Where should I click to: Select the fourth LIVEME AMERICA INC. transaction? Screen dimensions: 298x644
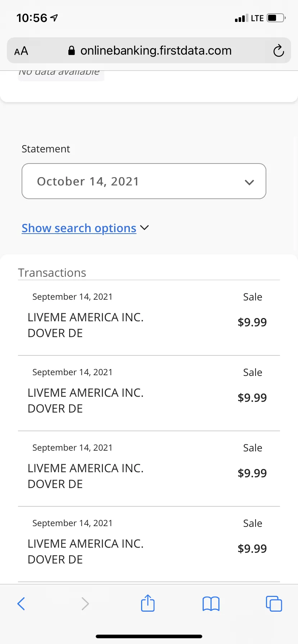pyautogui.click(x=149, y=544)
